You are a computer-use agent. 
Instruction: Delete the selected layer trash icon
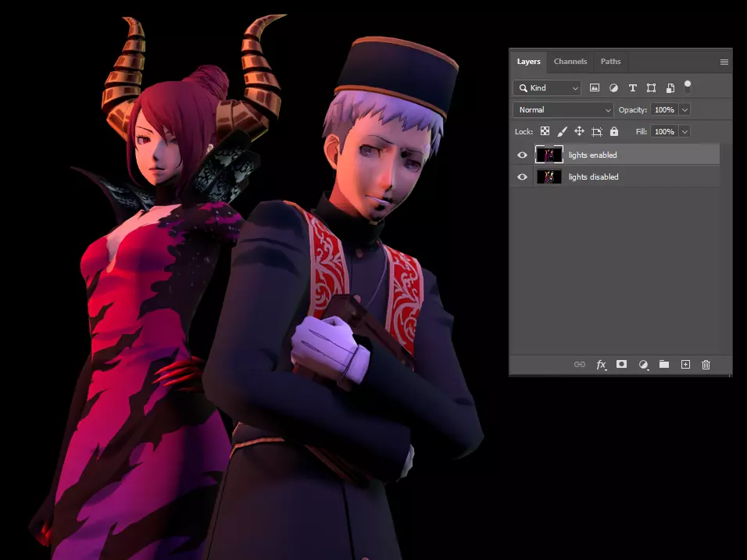click(706, 365)
